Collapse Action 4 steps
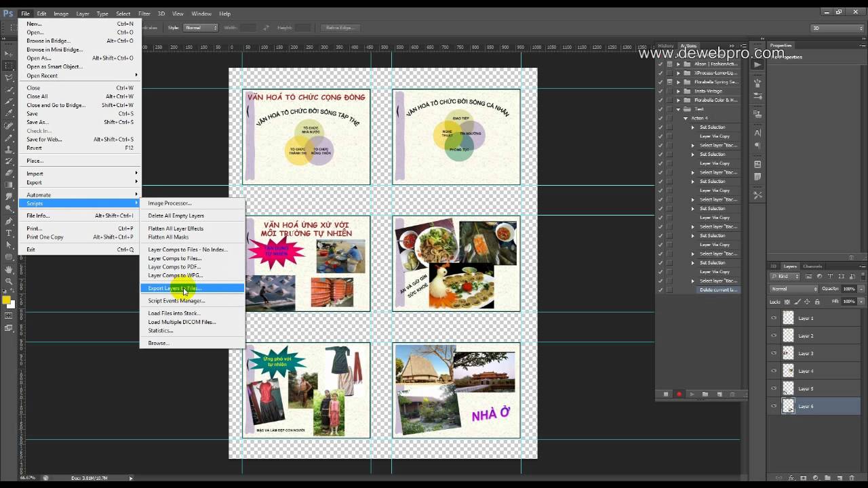The width and height of the screenshot is (868, 488). pos(686,118)
